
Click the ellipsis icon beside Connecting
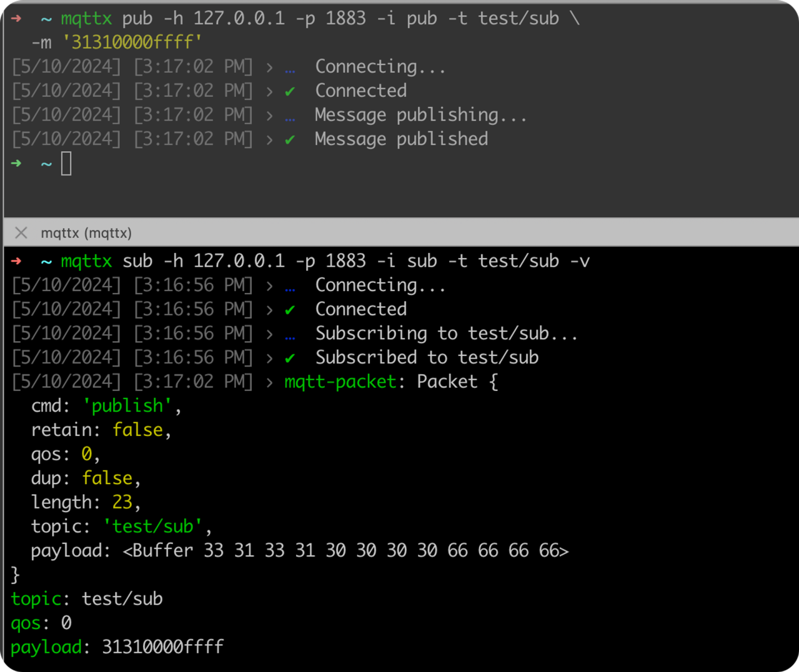[290, 66]
